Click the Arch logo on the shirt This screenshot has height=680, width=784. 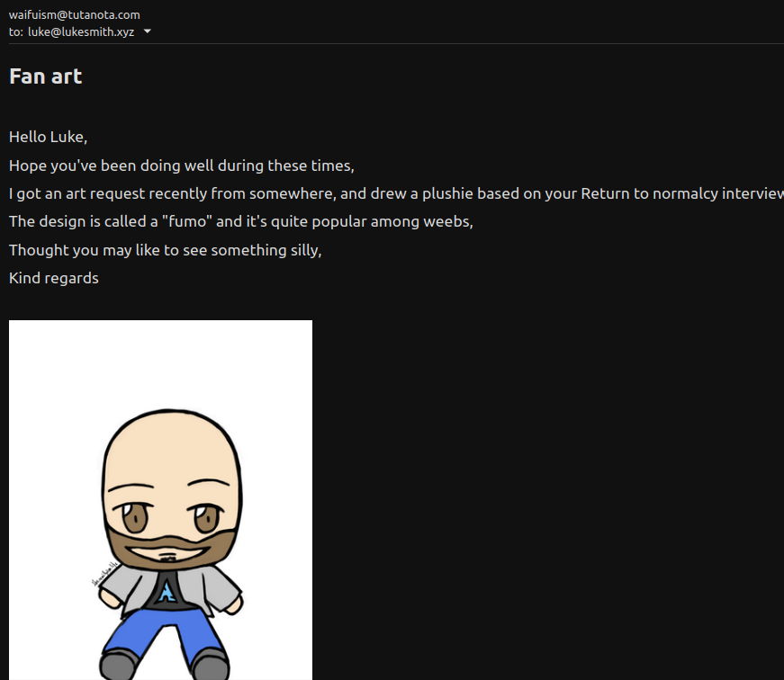click(x=168, y=591)
